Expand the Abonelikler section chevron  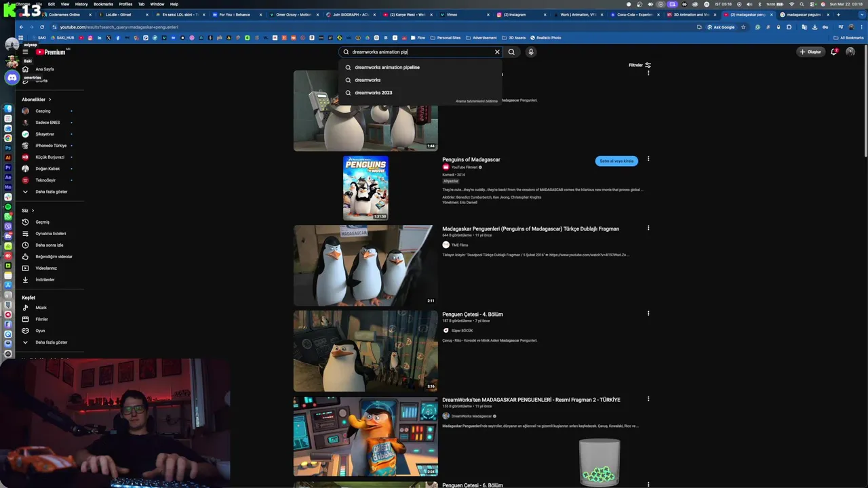pos(50,100)
